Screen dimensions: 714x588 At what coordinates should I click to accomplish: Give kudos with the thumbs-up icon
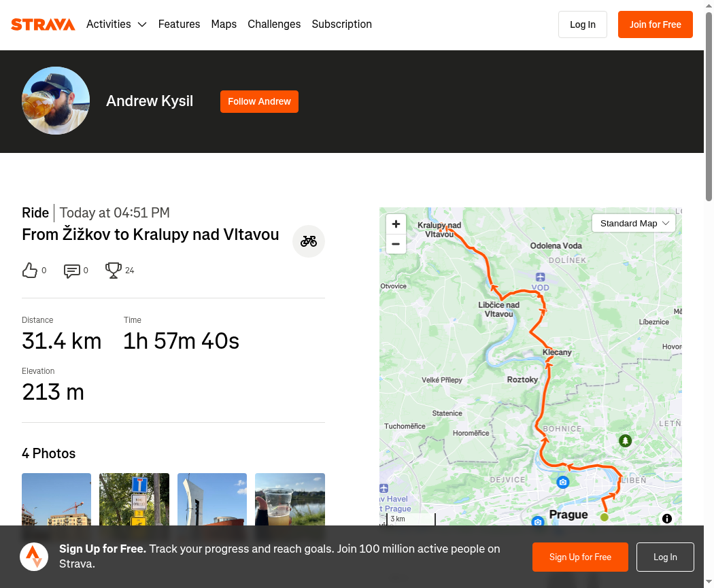click(x=30, y=271)
